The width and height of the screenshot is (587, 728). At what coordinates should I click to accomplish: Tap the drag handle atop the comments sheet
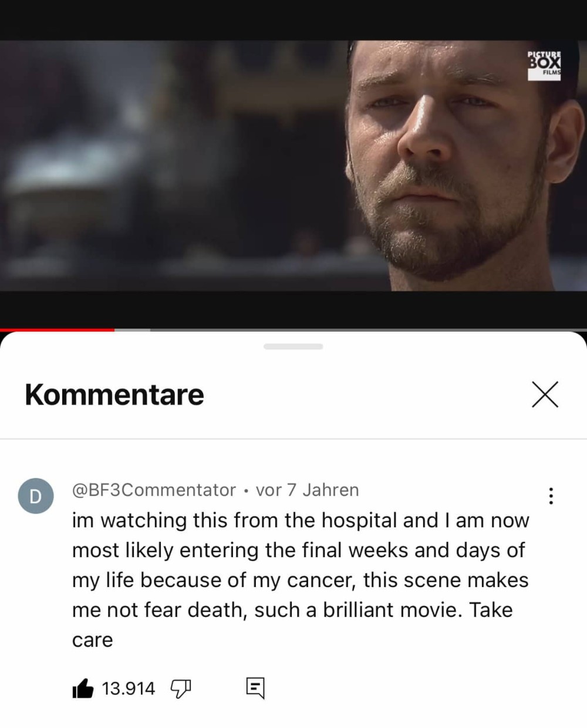point(293,346)
